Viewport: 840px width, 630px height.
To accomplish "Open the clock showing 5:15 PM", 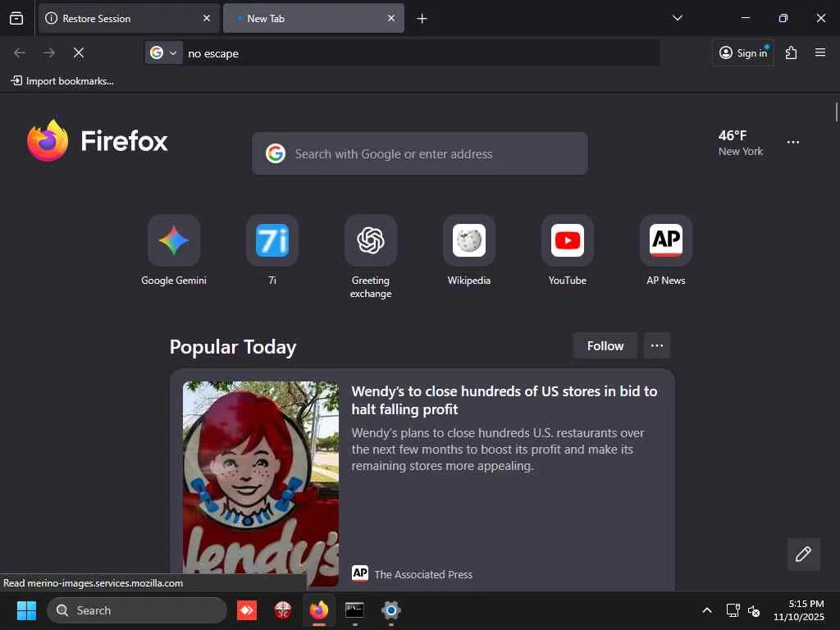I will tap(799, 610).
